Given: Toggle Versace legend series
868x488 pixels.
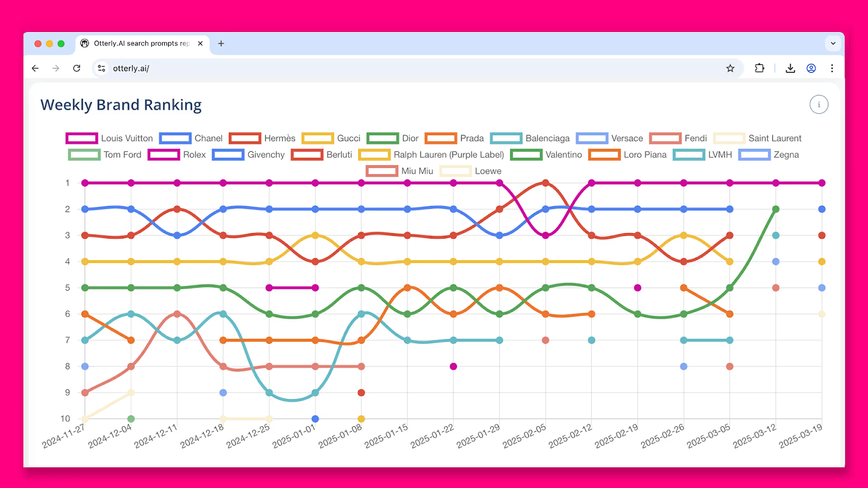Looking at the screenshot, I should pyautogui.click(x=610, y=138).
